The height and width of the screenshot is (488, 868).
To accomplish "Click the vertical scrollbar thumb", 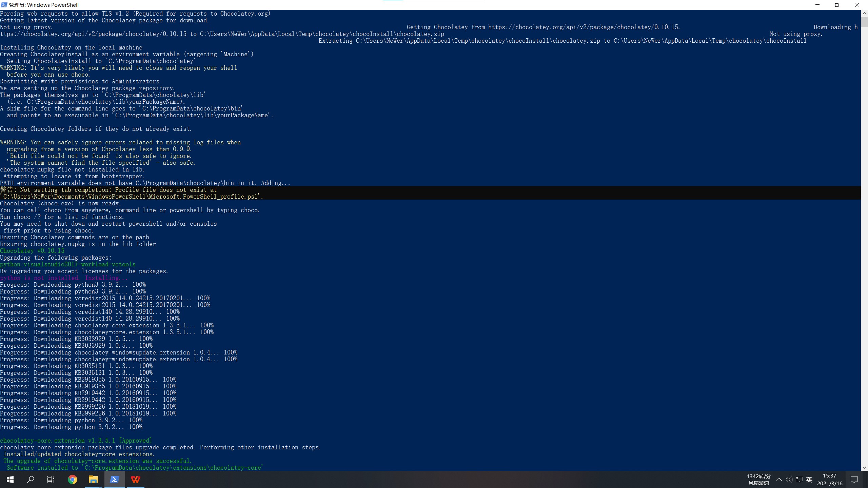I will pyautogui.click(x=864, y=22).
